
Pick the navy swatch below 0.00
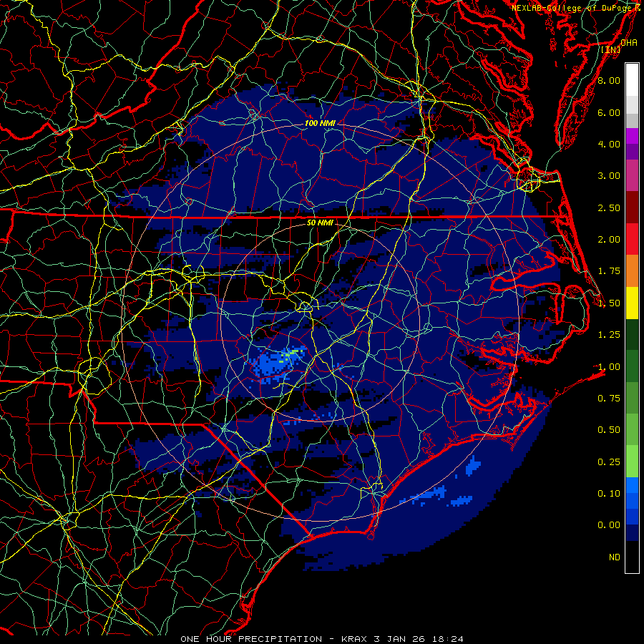[x=632, y=533]
